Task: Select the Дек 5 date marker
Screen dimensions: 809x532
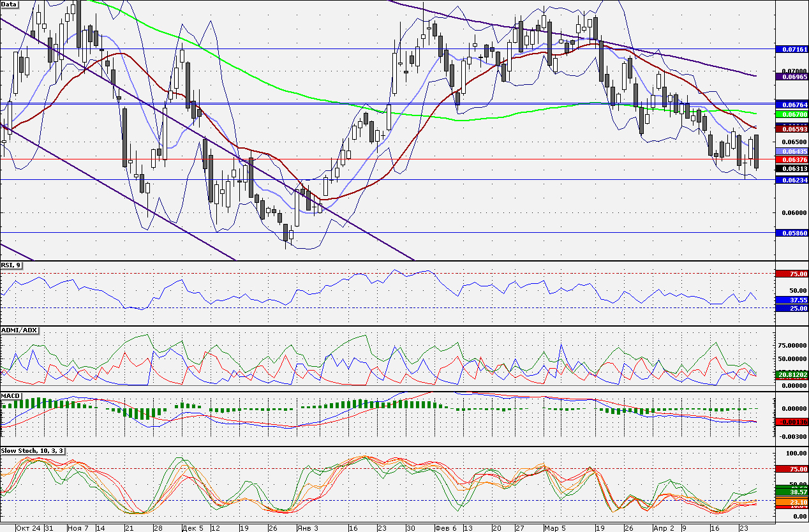Action: 192,528
